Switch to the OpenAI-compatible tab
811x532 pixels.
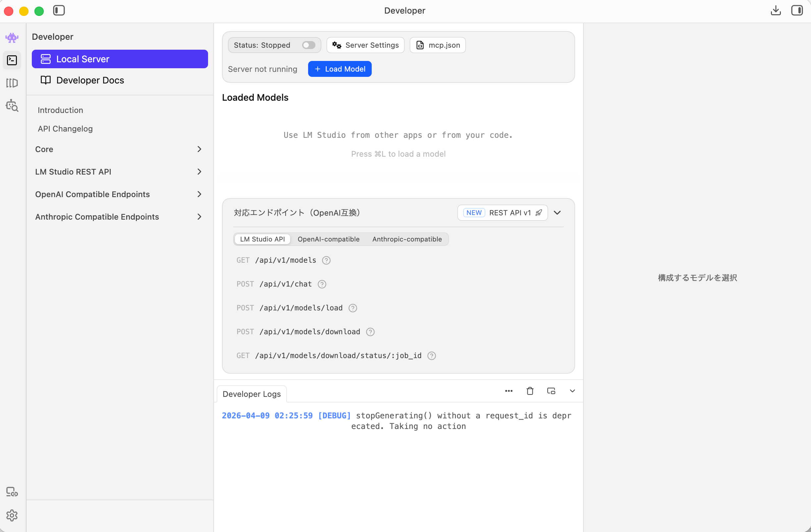[x=328, y=239]
